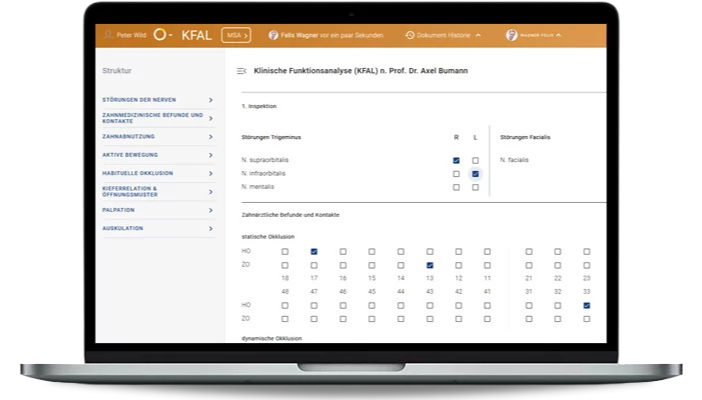Toggle checked ZO checkbox for tooth 13

429,265
